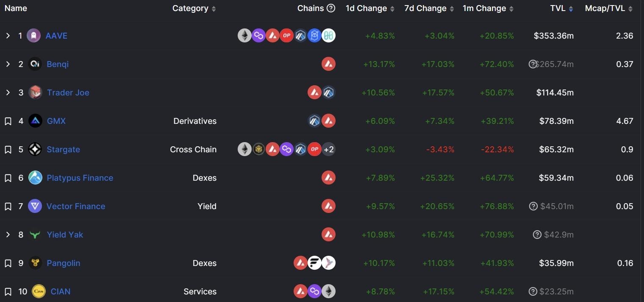Screen dimensions: 644x302
Task: Expand the Benqi protocol row
Action: (8, 64)
